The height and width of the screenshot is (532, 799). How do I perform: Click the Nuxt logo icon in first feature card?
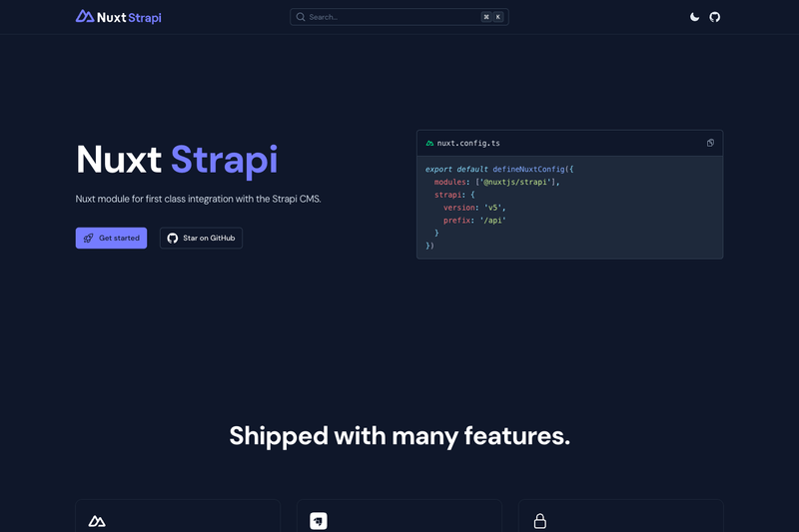point(97,521)
